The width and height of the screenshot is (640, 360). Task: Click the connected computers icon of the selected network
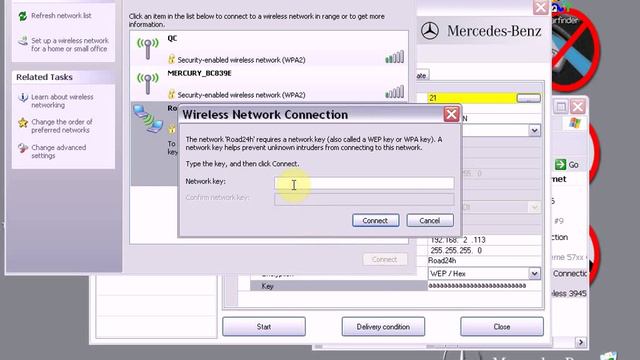click(x=147, y=119)
